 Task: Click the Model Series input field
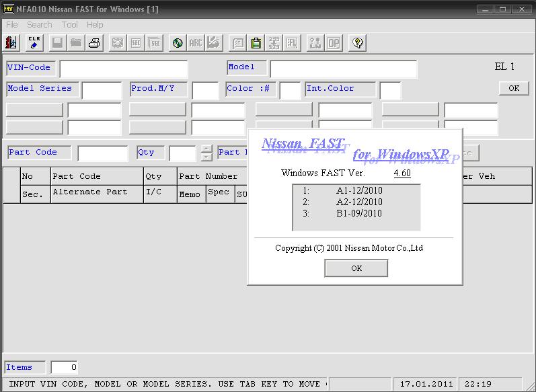click(x=102, y=91)
